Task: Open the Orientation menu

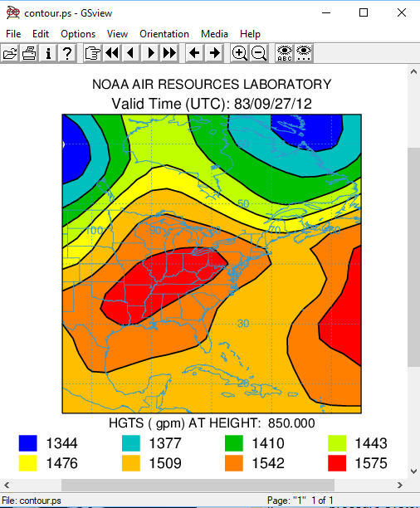Action: coord(164,34)
